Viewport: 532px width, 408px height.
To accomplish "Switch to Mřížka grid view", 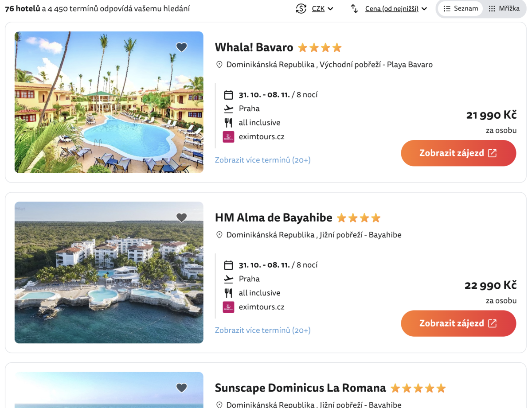I will click(x=504, y=8).
